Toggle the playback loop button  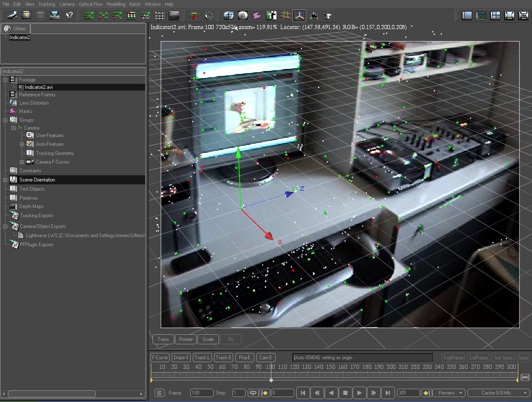coord(253,393)
